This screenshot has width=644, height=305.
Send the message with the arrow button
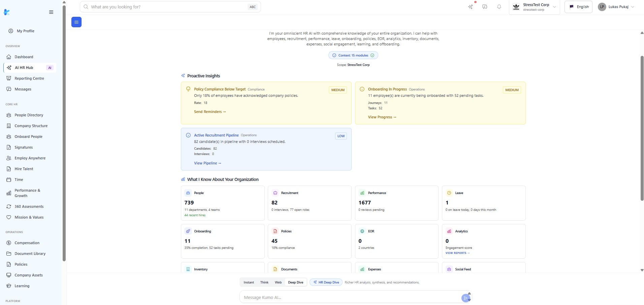465,298
